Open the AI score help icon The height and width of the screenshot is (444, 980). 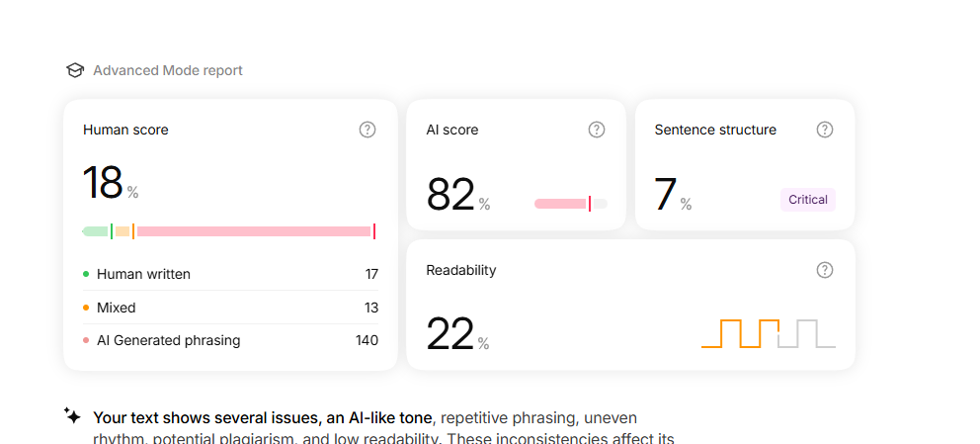(x=597, y=131)
